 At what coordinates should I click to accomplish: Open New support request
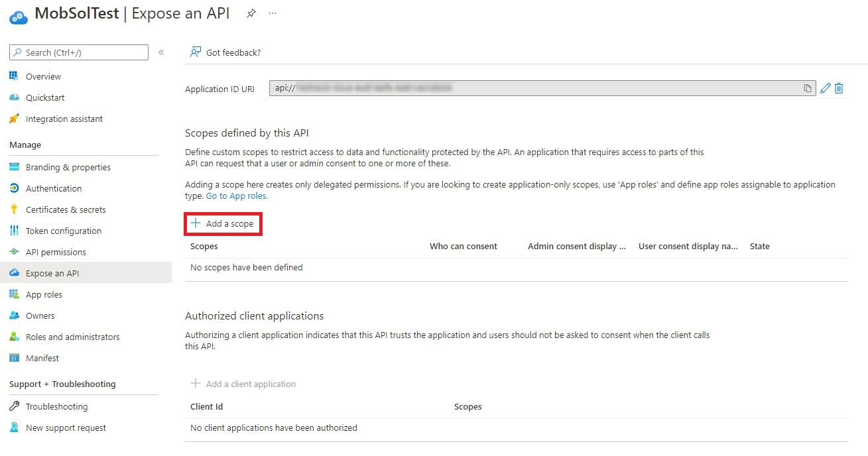pyautogui.click(x=64, y=427)
